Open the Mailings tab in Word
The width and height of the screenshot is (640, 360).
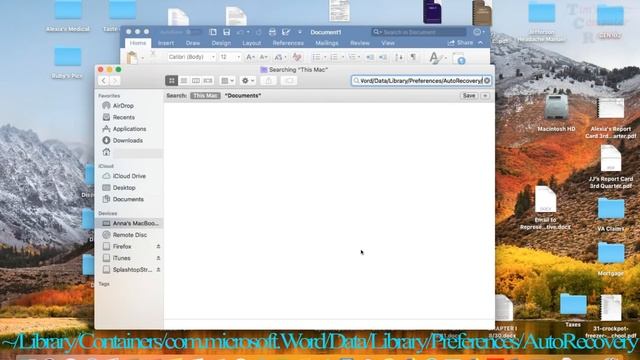point(327,43)
